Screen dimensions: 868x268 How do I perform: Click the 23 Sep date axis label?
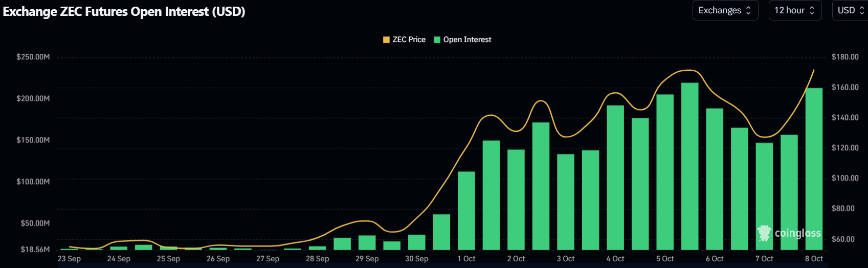tap(69, 259)
